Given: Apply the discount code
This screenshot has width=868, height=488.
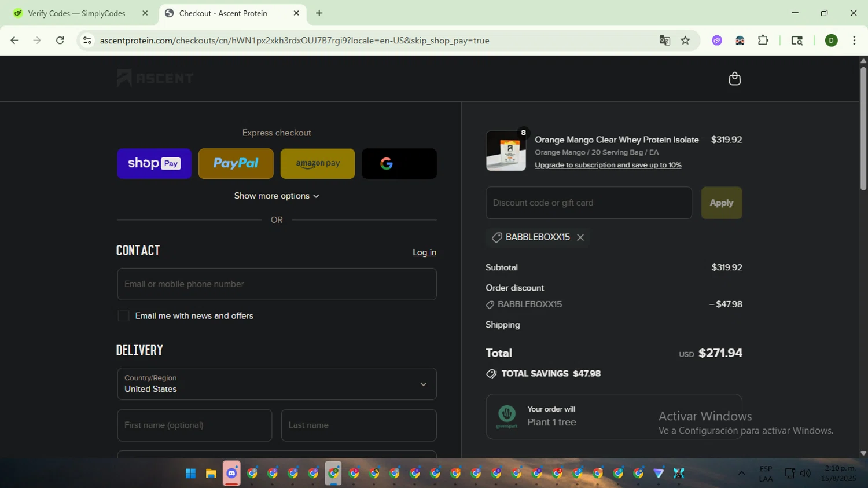Looking at the screenshot, I should [x=722, y=203].
